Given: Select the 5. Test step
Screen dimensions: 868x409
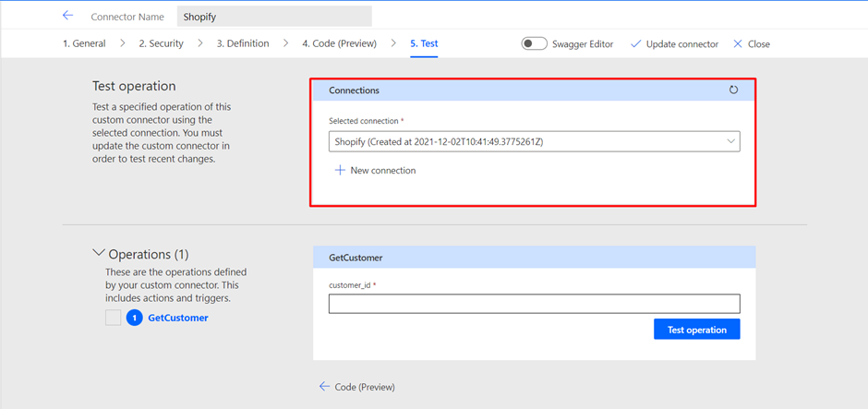Looking at the screenshot, I should pos(424,43).
